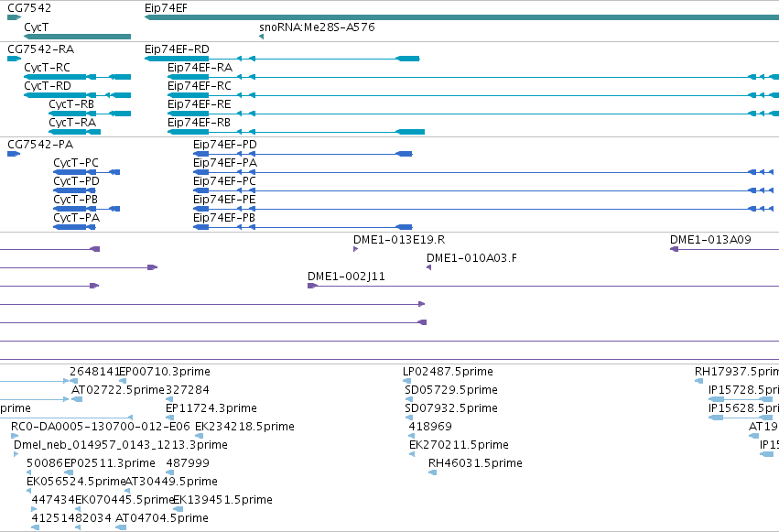Click the purple arrow glyph under DME1-010A03.F
779x532 pixels.
[428, 267]
